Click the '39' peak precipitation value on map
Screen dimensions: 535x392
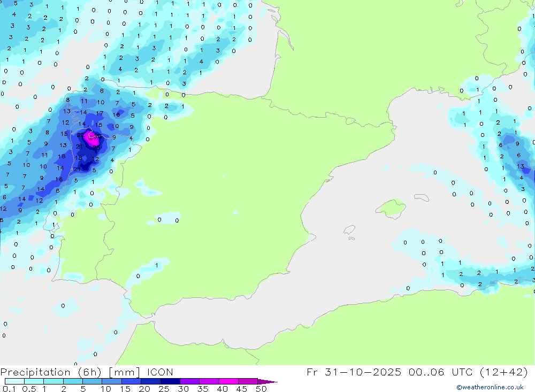97,136
